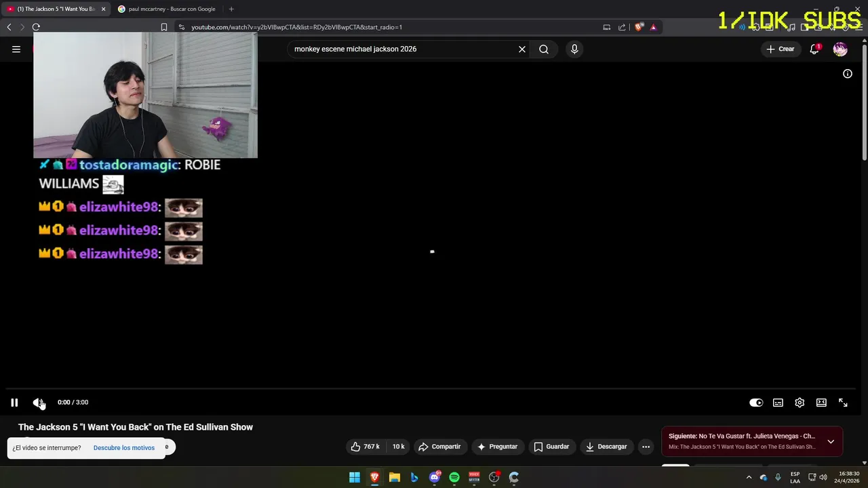Screen dimensions: 868x488
Task: Click the share page icon in address bar
Action: 622,27
